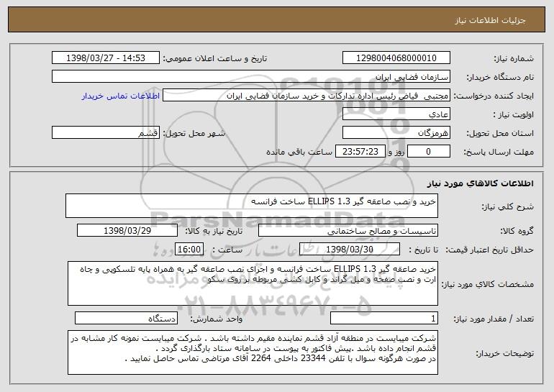Click the hour field 16:00
554x392 pixels.
tap(189, 250)
